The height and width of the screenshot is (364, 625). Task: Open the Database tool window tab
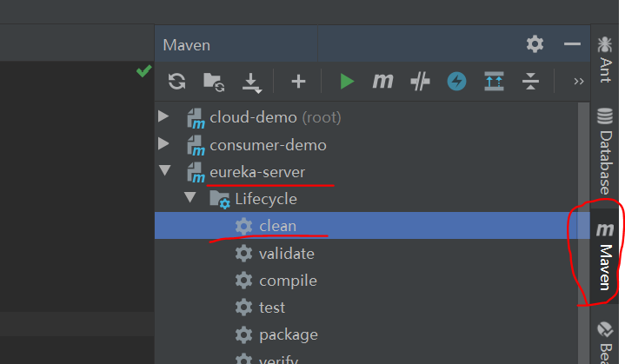click(605, 153)
